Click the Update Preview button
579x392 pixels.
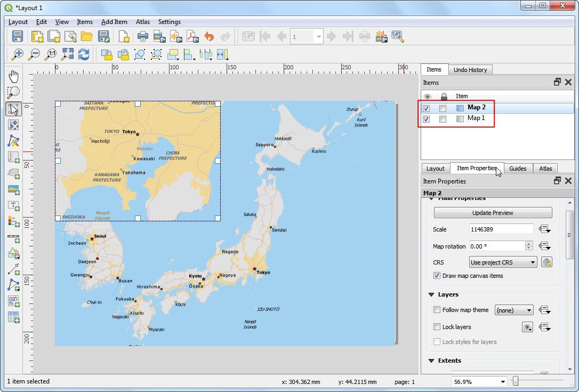[492, 213]
